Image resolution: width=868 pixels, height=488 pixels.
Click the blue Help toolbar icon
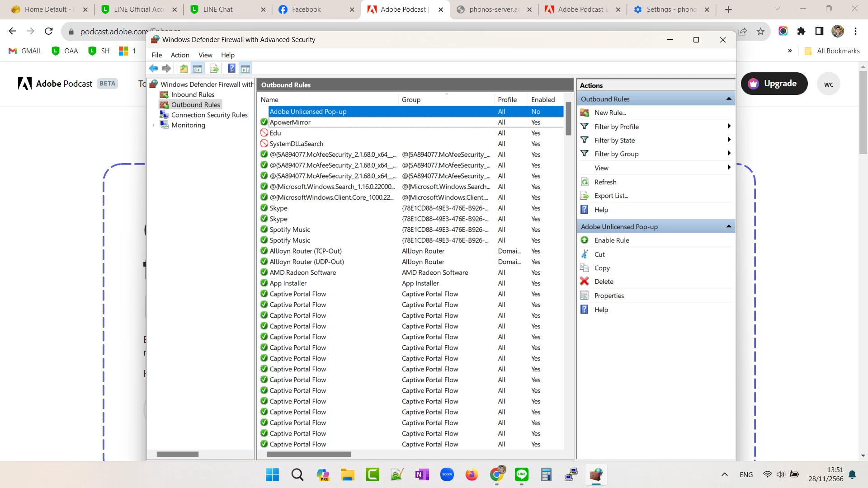pos(231,69)
